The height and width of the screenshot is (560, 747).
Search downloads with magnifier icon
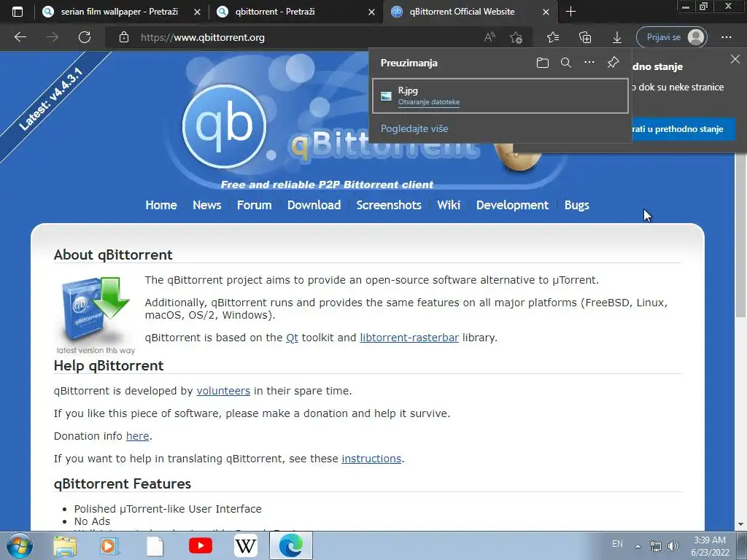click(566, 63)
